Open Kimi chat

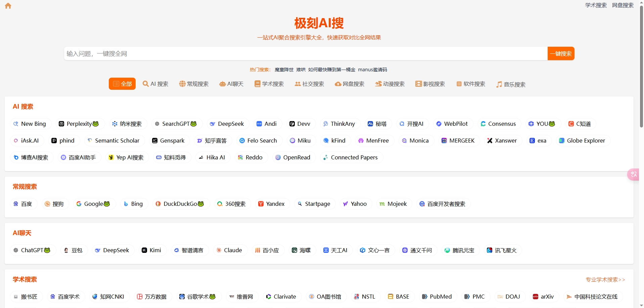(x=151, y=250)
